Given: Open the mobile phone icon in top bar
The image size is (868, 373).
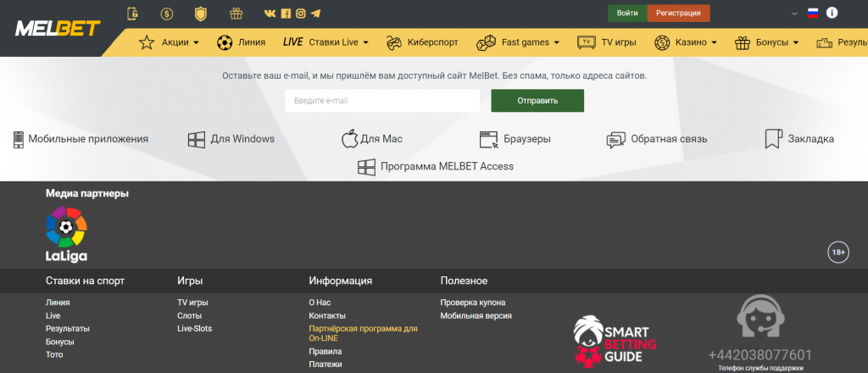Looking at the screenshot, I should [x=132, y=14].
